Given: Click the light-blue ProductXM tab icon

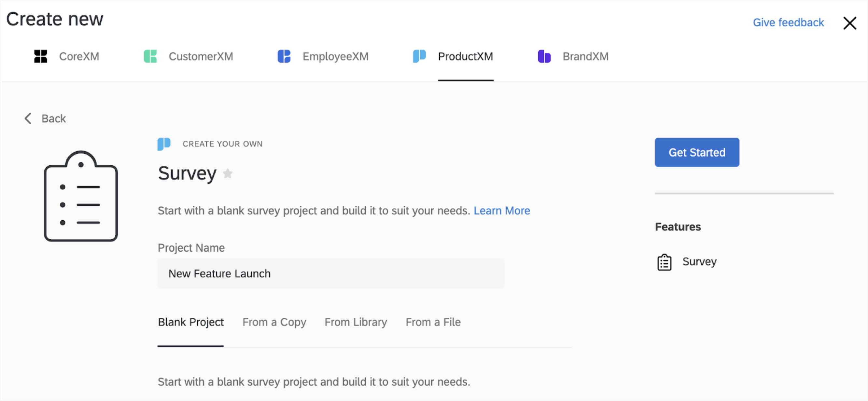Looking at the screenshot, I should click(x=419, y=56).
